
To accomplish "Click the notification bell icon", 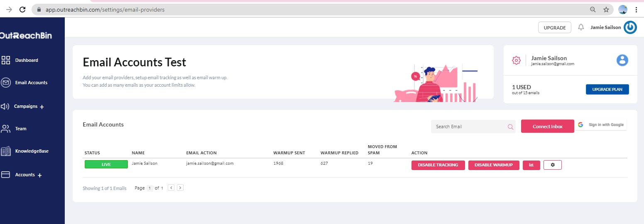I will click(x=581, y=27).
